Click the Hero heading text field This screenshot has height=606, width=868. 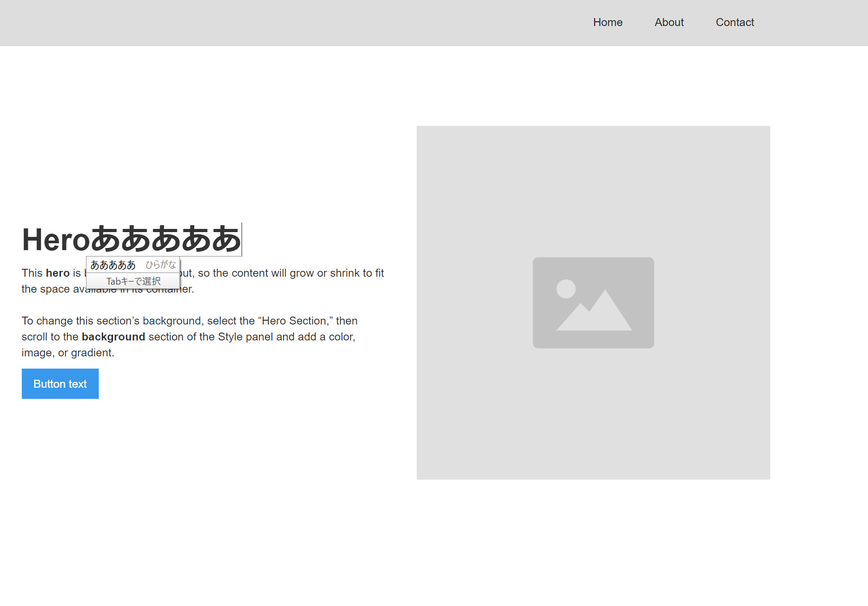pyautogui.click(x=132, y=240)
